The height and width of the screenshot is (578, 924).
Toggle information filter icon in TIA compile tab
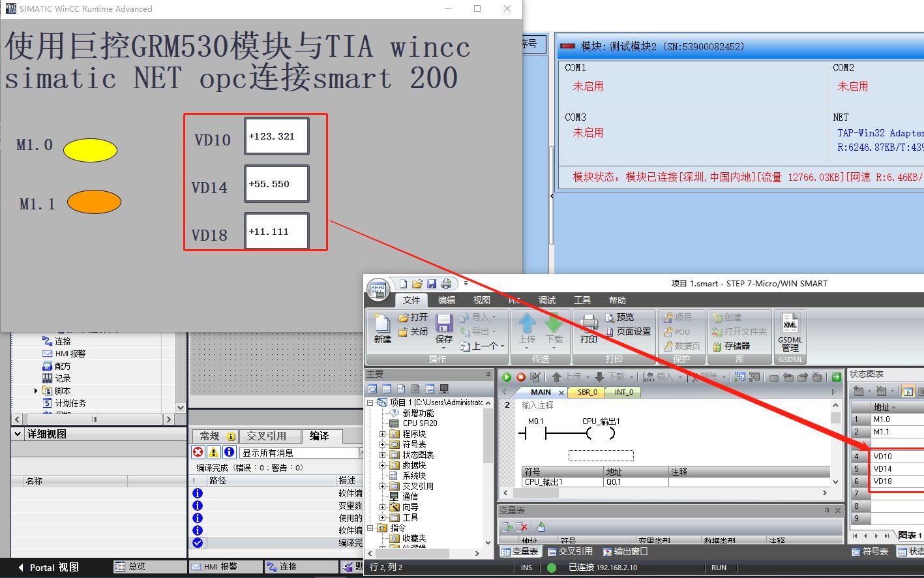(230, 452)
